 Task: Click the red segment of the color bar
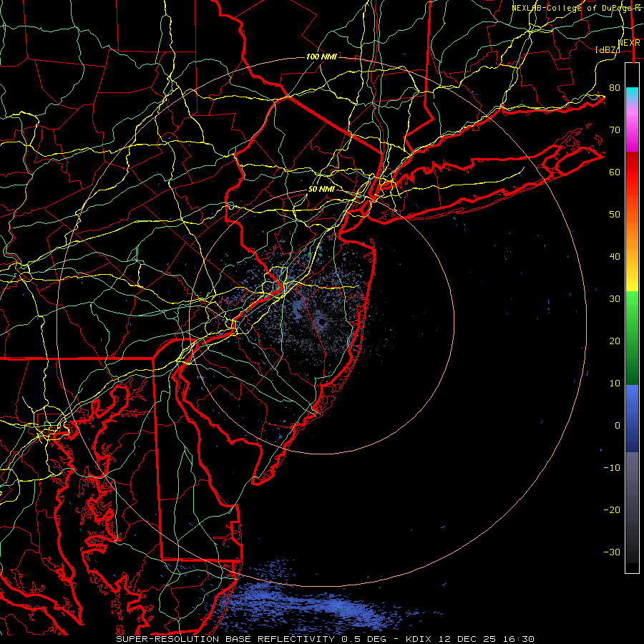(632, 172)
